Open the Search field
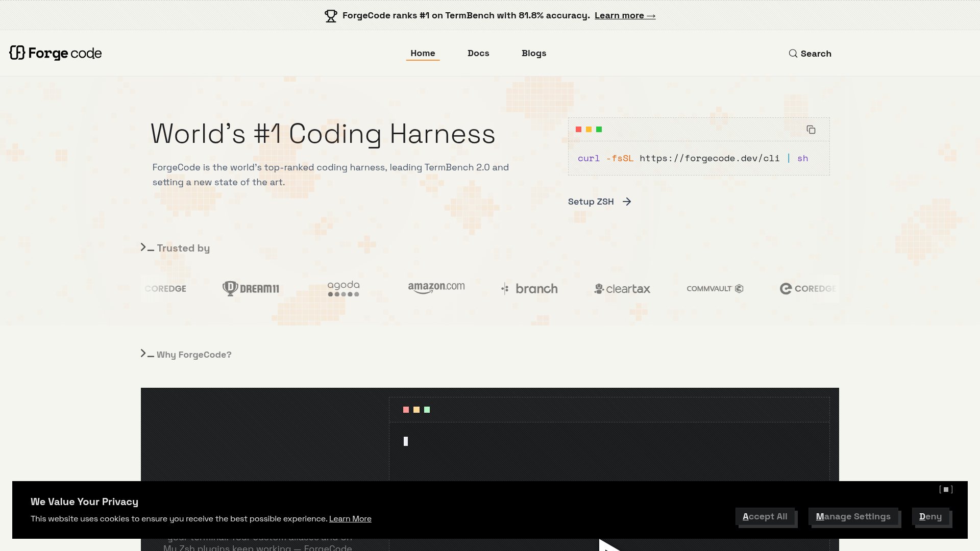This screenshot has height=551, width=980. [810, 54]
